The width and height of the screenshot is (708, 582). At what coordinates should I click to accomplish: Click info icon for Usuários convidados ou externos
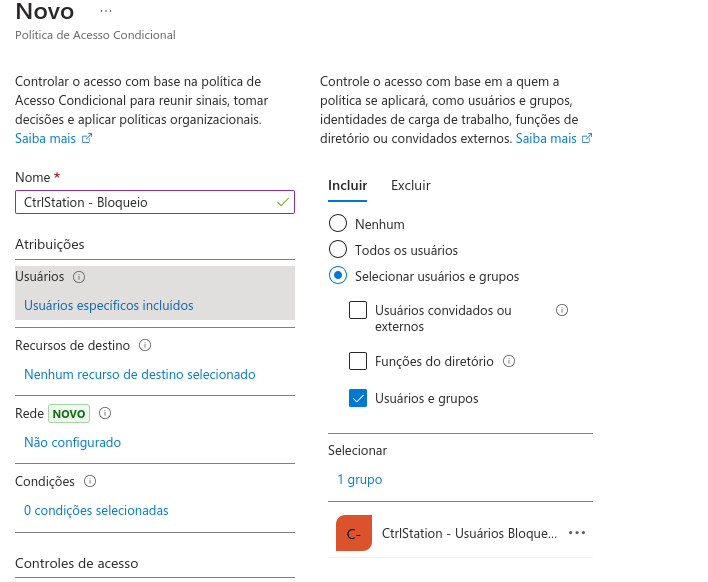[561, 310]
